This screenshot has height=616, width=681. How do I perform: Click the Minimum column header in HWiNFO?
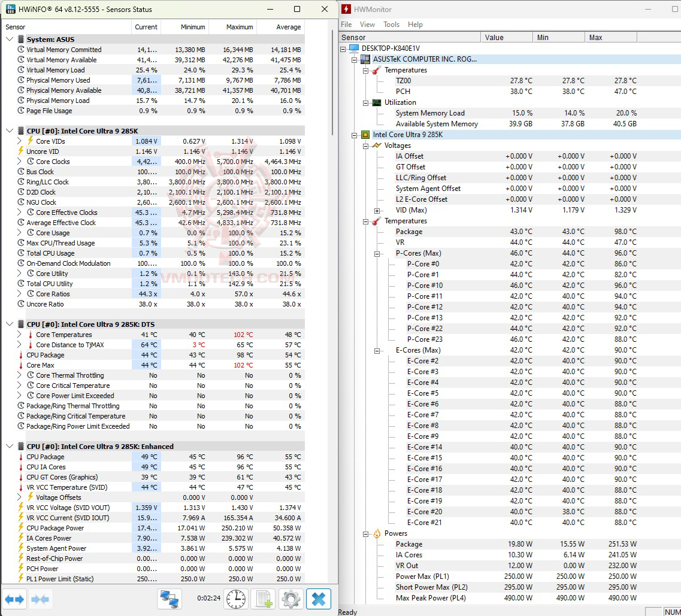(x=185, y=27)
